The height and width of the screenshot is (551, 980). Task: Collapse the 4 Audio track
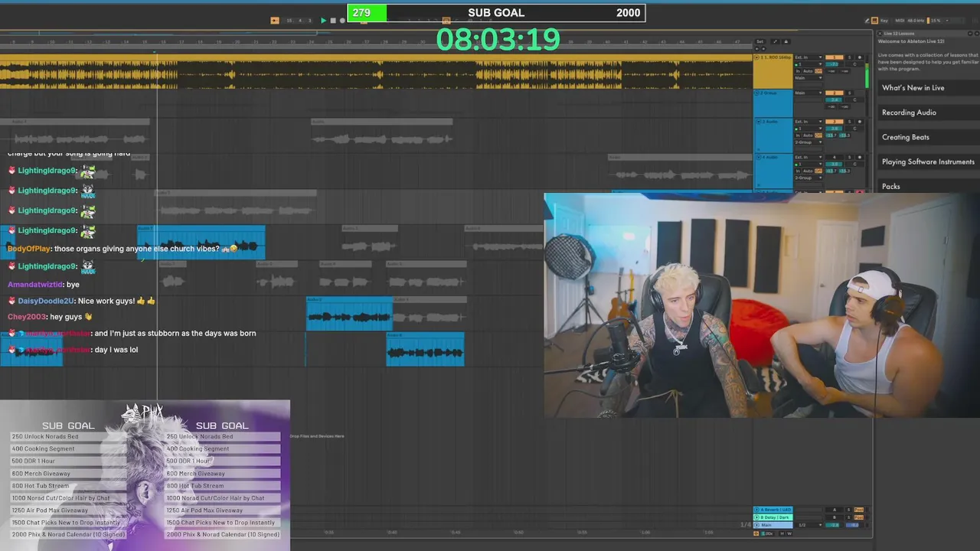759,157
